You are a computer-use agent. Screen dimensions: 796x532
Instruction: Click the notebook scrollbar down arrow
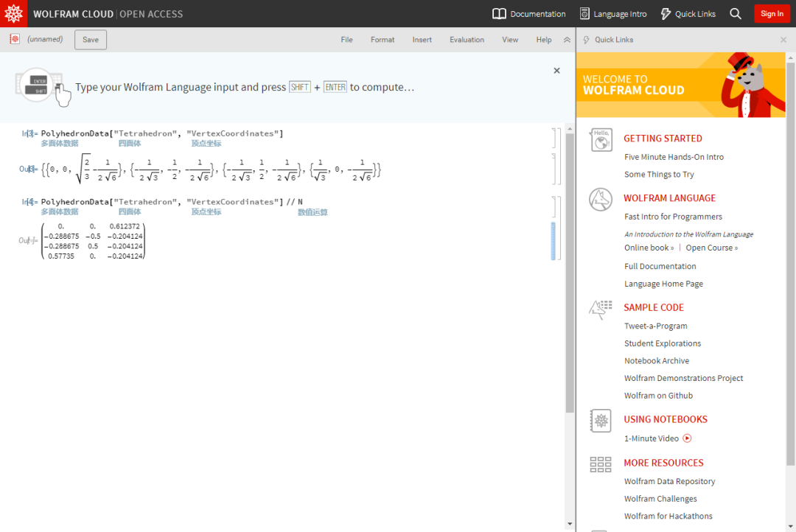pyautogui.click(x=570, y=524)
